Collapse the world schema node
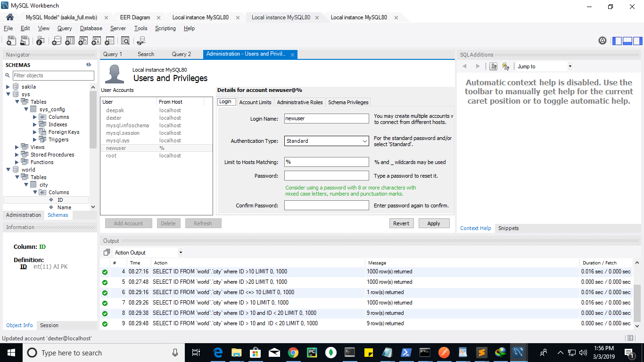The width and height of the screenshot is (644, 362). coord(8,170)
